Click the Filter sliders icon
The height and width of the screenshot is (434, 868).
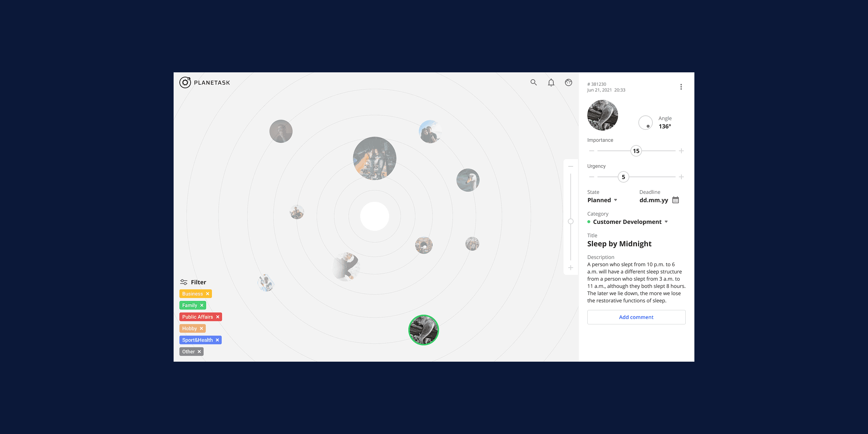(x=184, y=282)
